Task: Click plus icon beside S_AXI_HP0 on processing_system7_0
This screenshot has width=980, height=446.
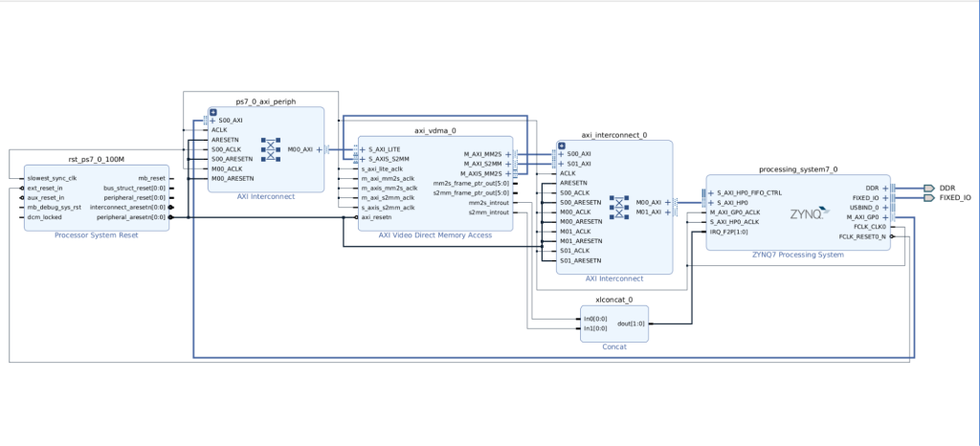Action: click(710, 203)
